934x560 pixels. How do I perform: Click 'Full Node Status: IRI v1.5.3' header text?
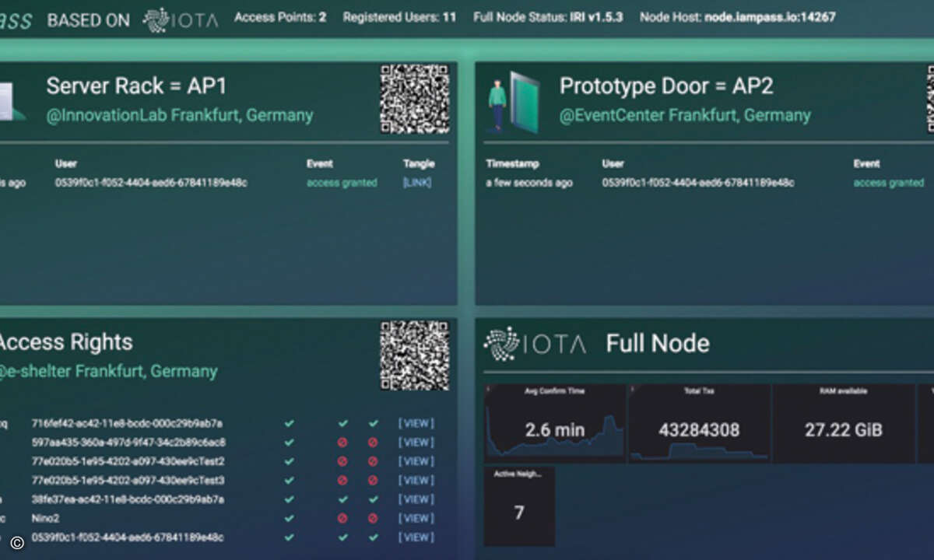pyautogui.click(x=548, y=16)
